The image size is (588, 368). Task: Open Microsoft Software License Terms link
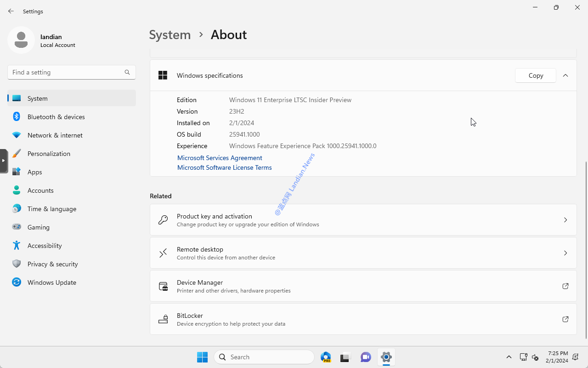pos(225,167)
